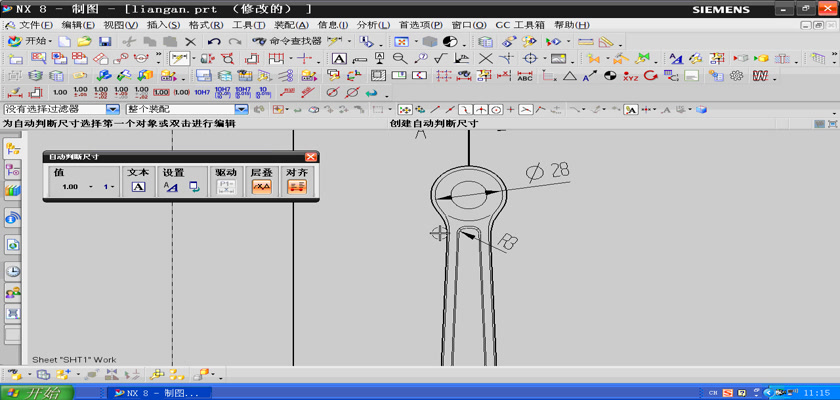
Task: Open the Roles (people) sidebar icon
Action: pos(13,292)
